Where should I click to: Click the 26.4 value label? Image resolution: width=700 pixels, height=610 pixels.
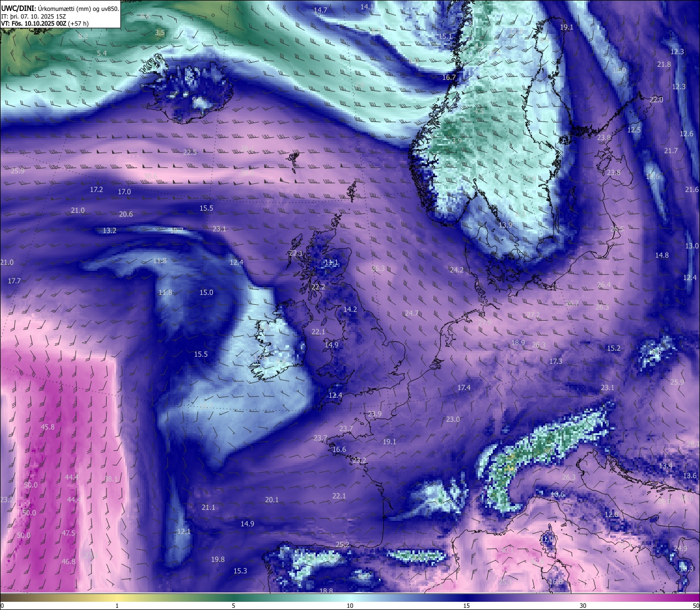click(x=604, y=284)
